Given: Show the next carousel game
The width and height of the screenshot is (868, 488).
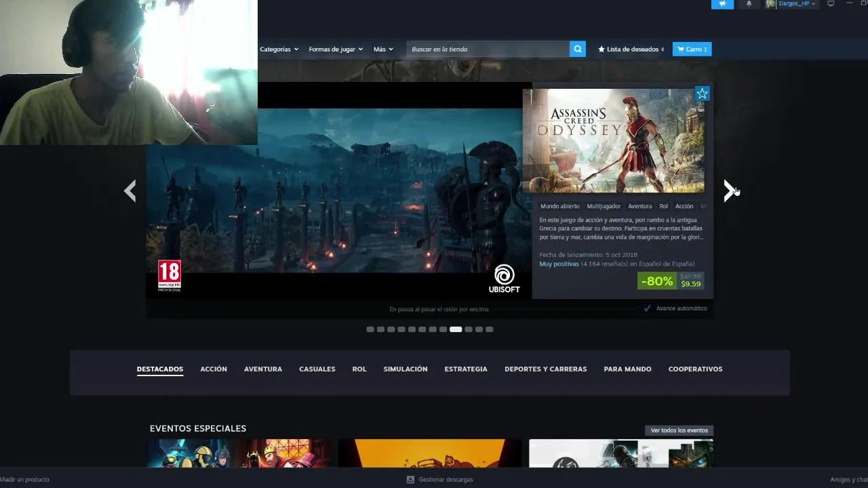Looking at the screenshot, I should coord(729,191).
